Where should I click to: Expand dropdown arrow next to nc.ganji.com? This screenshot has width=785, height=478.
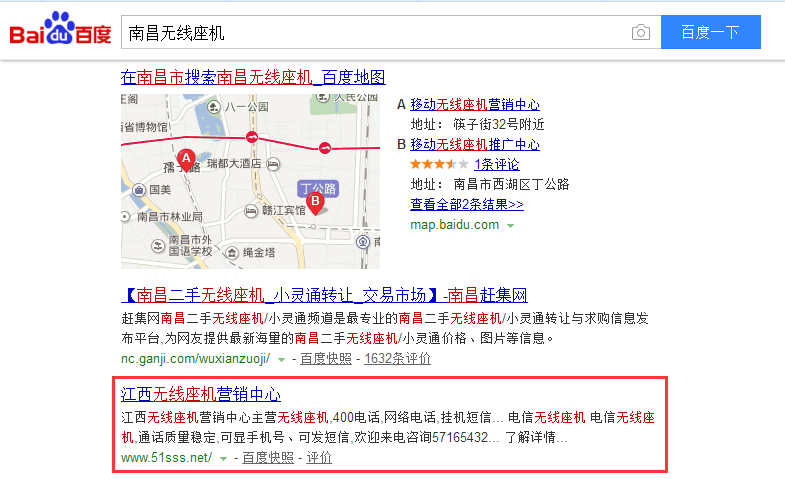pyautogui.click(x=281, y=359)
